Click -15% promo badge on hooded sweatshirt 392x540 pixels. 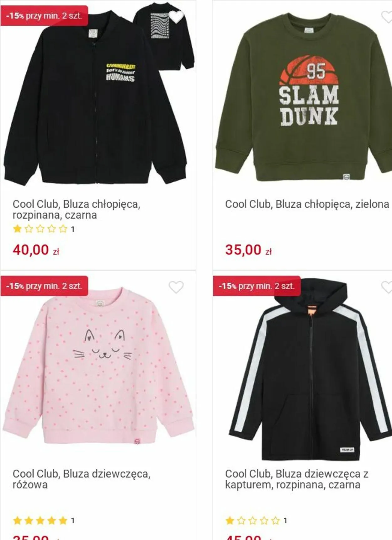click(257, 286)
